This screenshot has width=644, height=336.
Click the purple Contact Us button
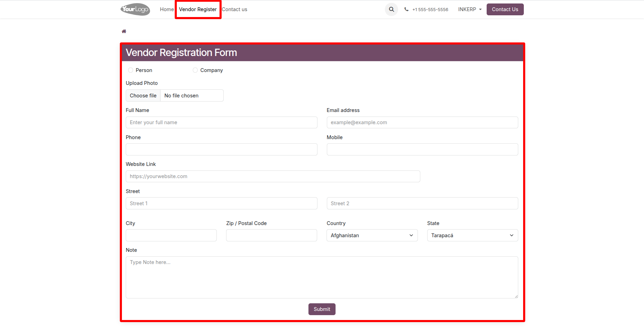coord(505,9)
